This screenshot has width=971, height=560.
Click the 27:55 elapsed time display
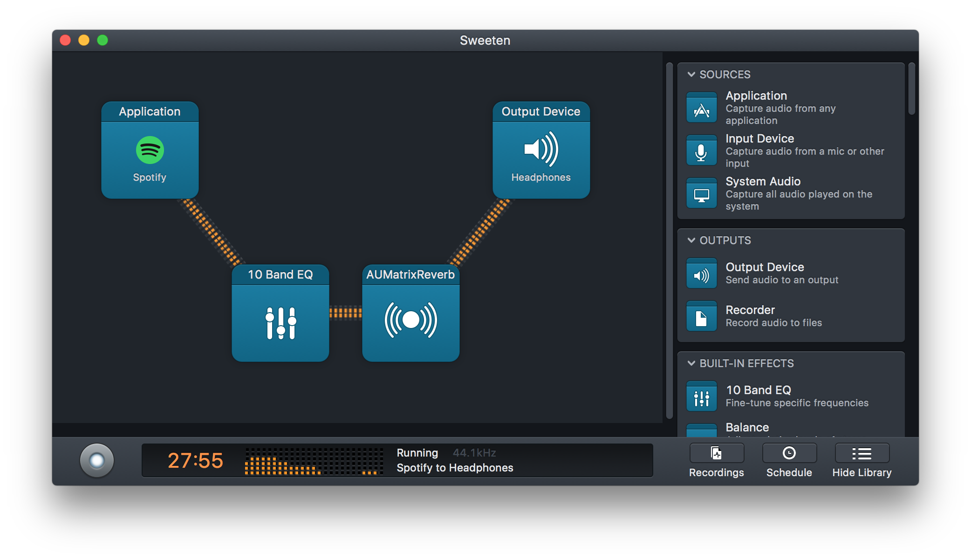point(195,460)
